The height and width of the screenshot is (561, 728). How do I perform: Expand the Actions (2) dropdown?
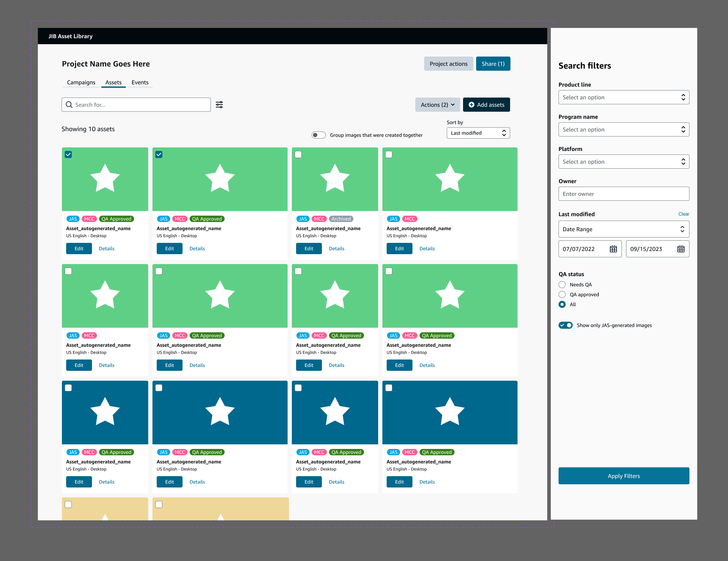[x=438, y=105]
